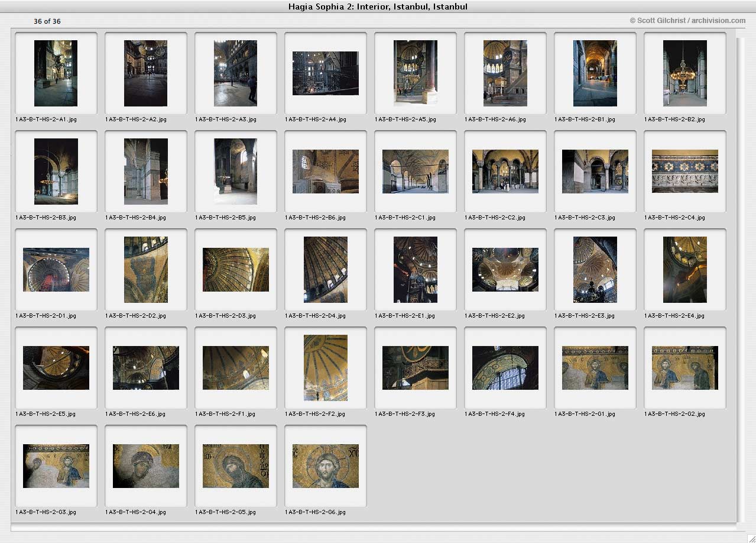
Task: Click filename label 1A3-B-T-HS-2-G6.jpg
Action: click(x=316, y=512)
